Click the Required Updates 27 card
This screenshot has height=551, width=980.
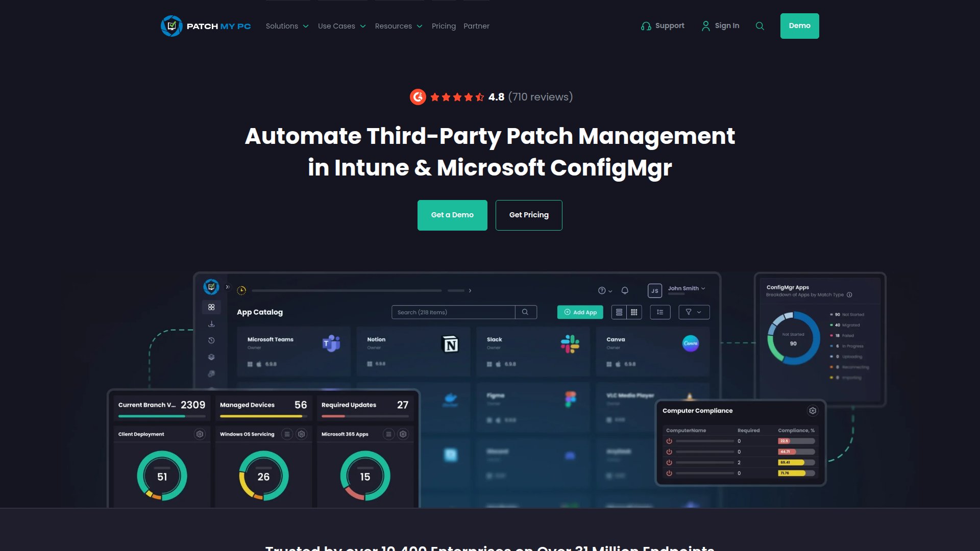[365, 408]
